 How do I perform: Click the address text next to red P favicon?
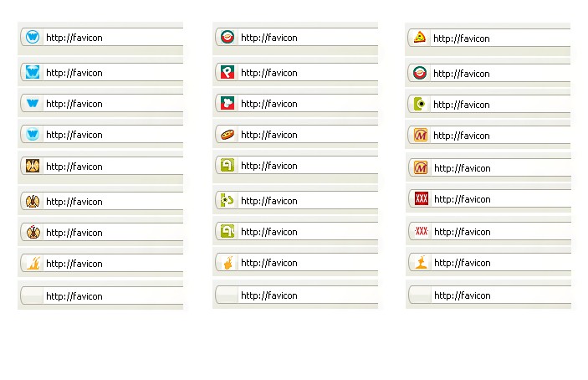click(268, 73)
